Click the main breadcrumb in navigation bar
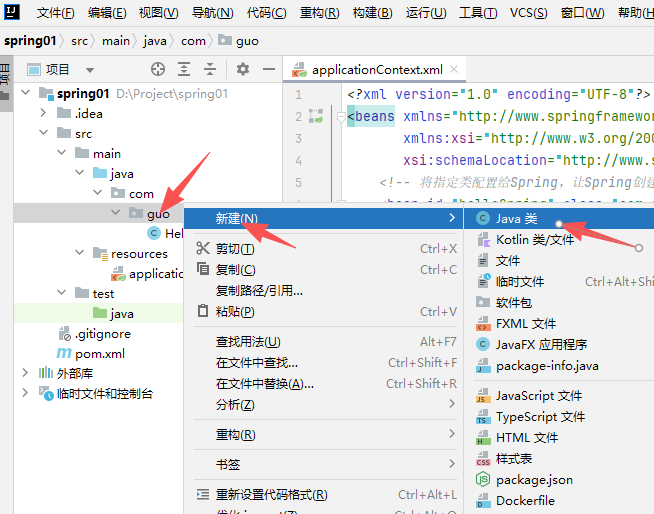Viewport: 654px width, 514px height. (115, 41)
